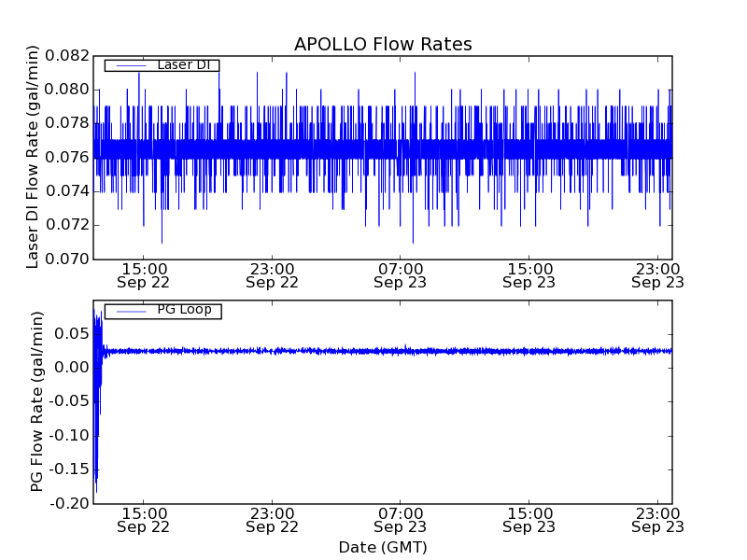Viewport: 747px width, 560px height.
Task: Click the 0.082 tick on upper plot
Action: coord(67,56)
